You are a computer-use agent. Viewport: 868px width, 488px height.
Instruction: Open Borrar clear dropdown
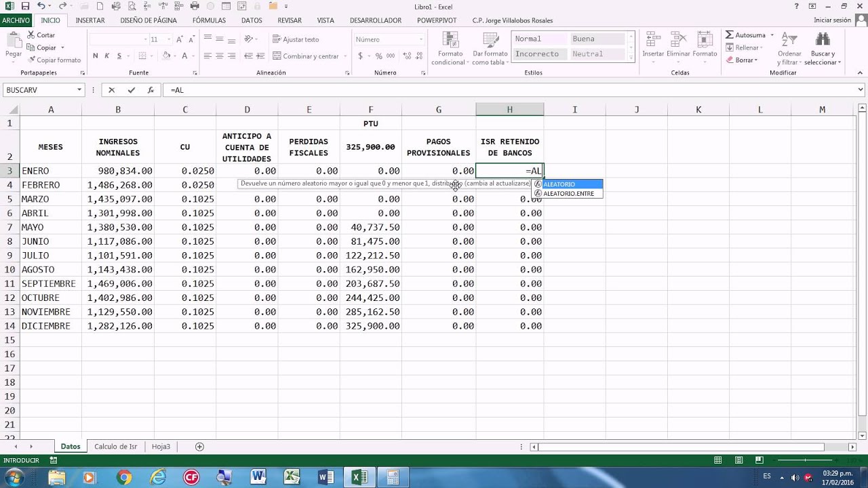point(741,60)
